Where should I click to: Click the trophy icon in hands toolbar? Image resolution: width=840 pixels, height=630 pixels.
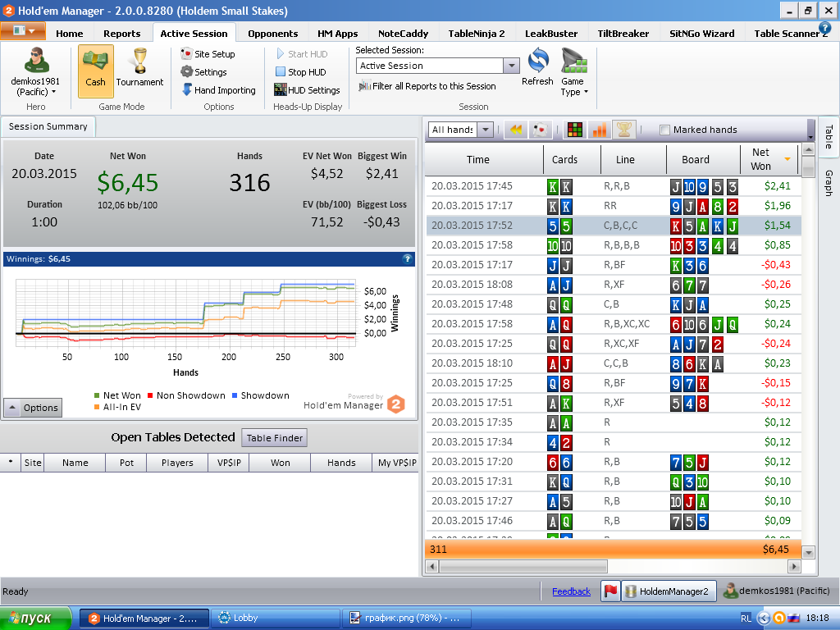(x=623, y=130)
